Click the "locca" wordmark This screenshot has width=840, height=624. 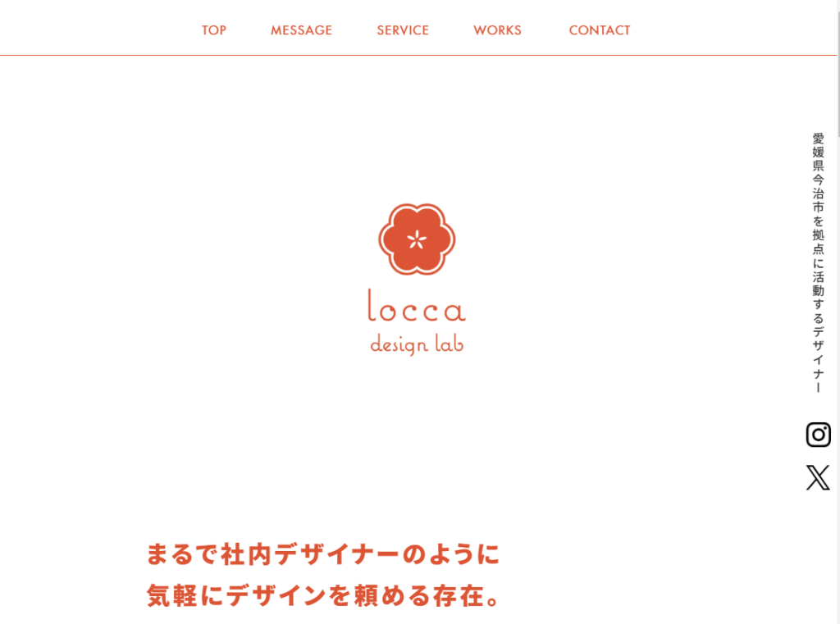coord(416,306)
